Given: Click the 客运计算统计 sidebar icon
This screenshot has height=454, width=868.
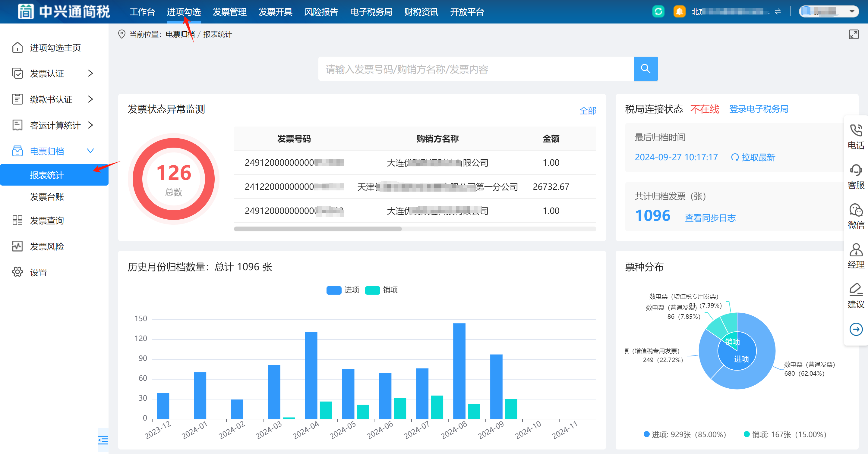Looking at the screenshot, I should [17, 125].
